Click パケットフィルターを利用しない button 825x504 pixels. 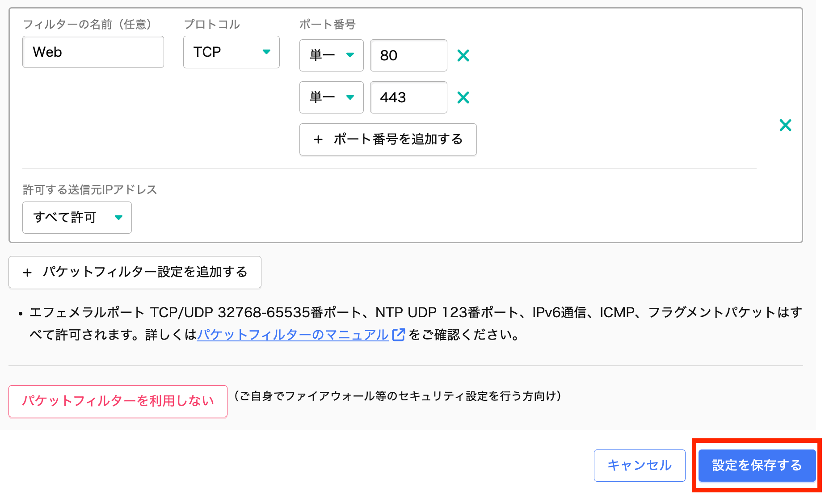click(x=118, y=401)
